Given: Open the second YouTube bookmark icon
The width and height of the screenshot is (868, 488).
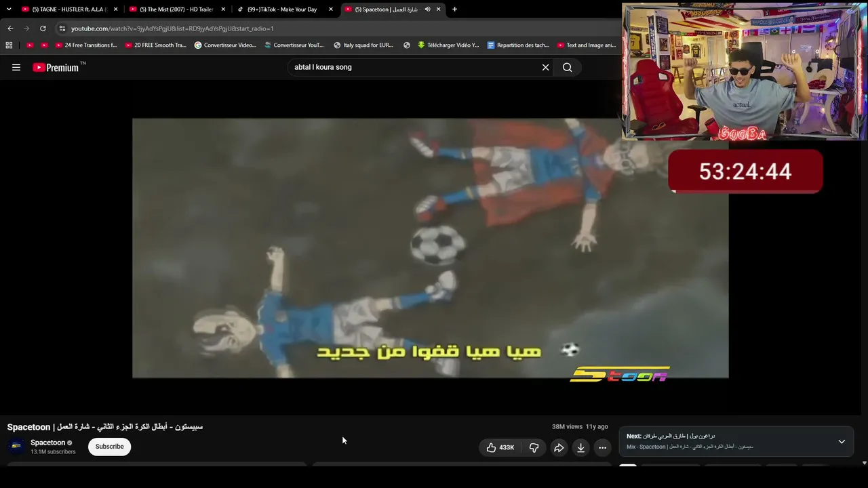Looking at the screenshot, I should [44, 45].
